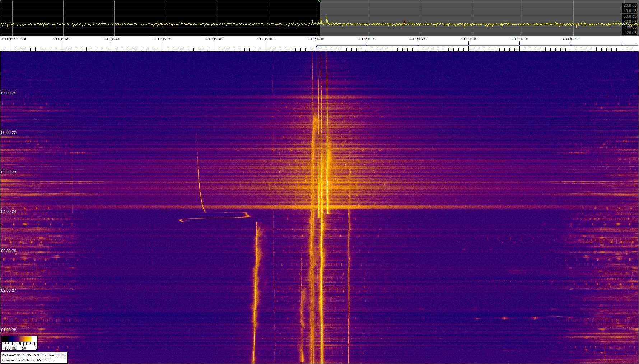Click the -40.0 dB amplitude label

coord(630,11)
